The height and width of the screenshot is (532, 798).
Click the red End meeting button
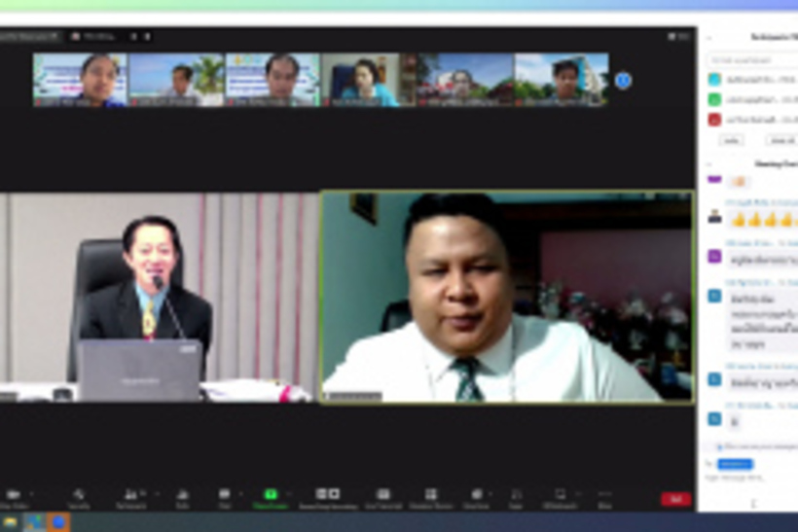pyautogui.click(x=675, y=500)
